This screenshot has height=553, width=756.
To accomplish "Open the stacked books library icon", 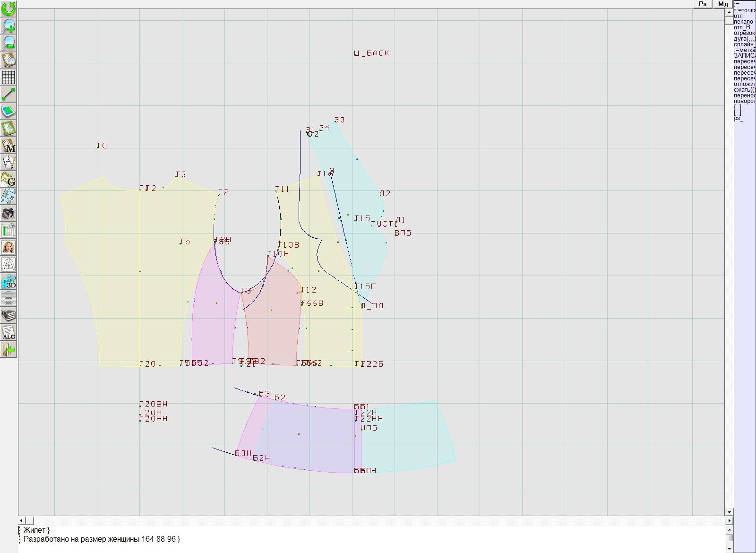I will [x=9, y=315].
